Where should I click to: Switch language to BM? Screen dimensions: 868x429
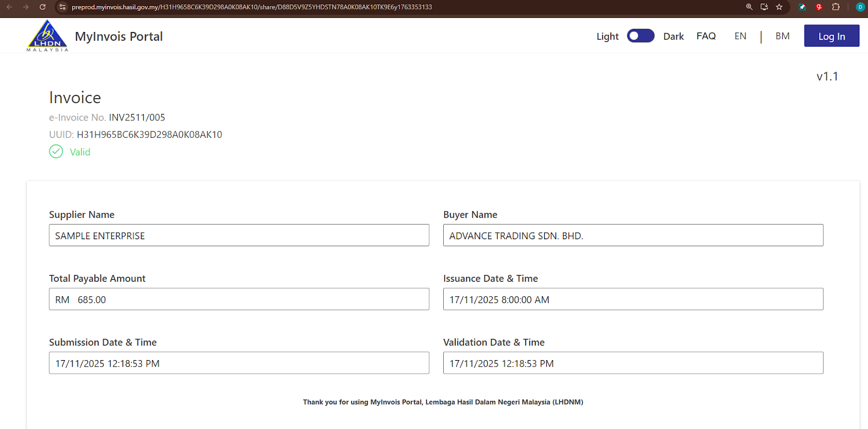tap(782, 36)
